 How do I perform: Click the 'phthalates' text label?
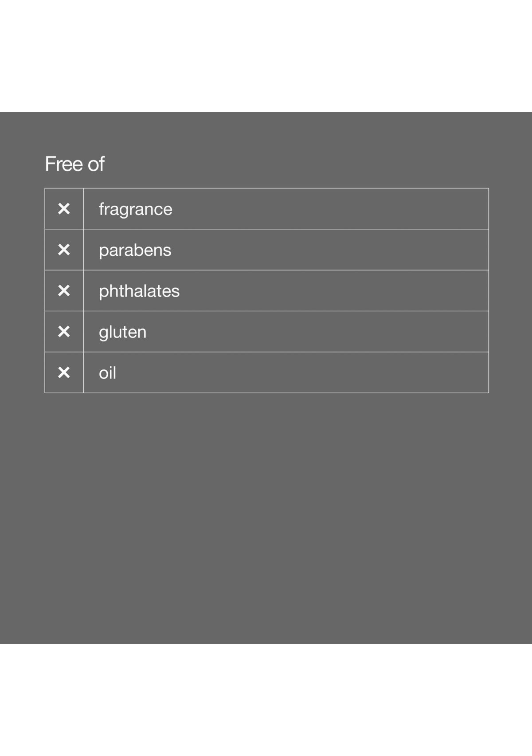click(139, 291)
